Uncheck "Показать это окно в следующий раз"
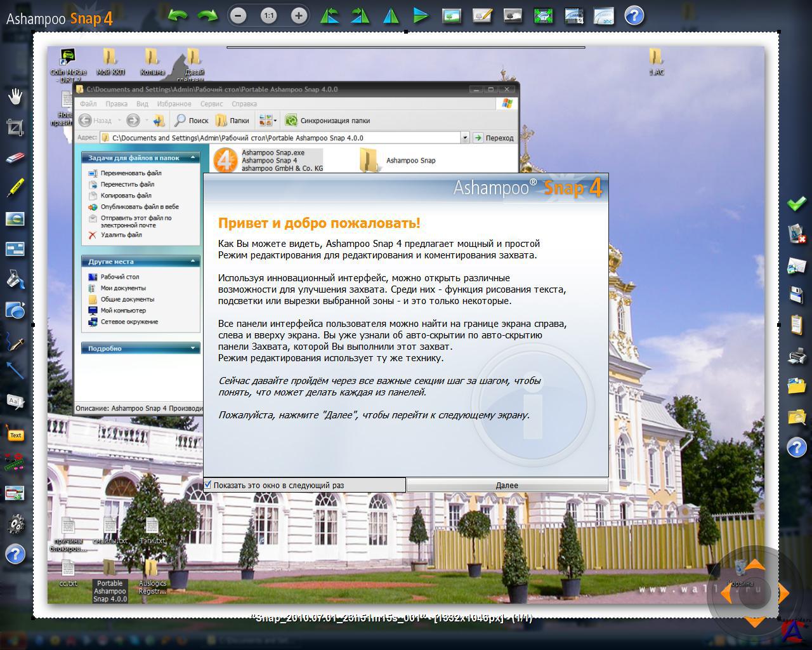 point(207,485)
